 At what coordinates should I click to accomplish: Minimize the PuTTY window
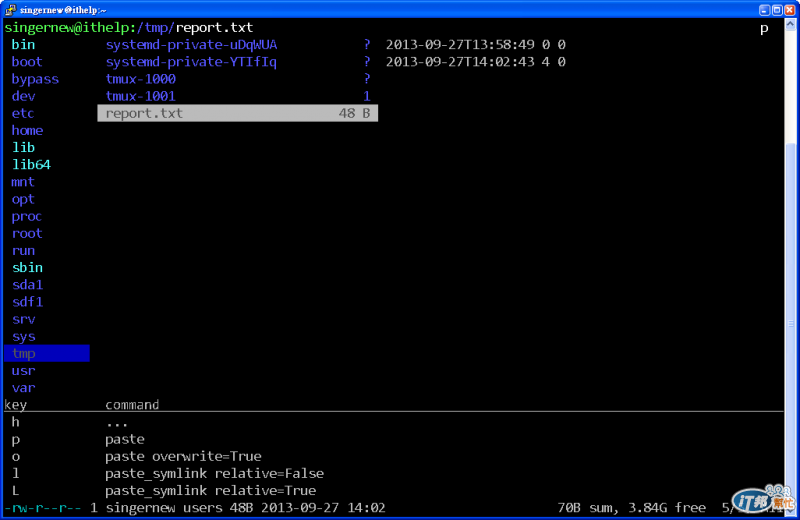(x=764, y=10)
